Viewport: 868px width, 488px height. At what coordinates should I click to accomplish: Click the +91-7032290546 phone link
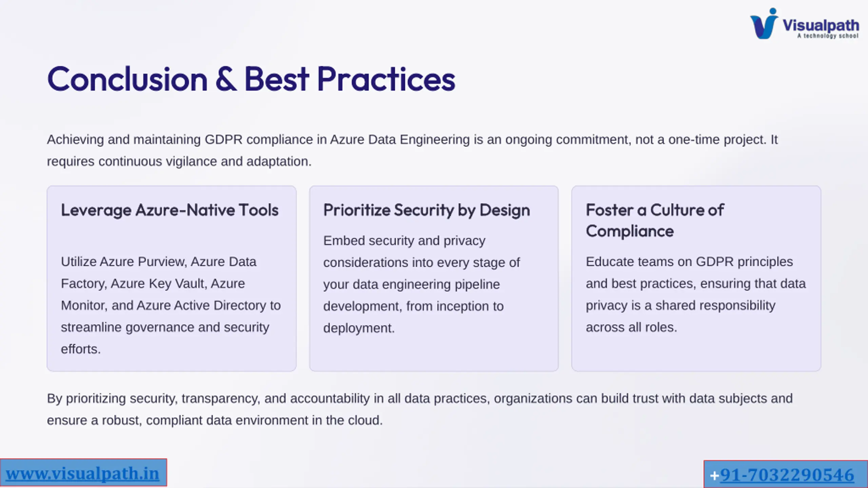782,475
